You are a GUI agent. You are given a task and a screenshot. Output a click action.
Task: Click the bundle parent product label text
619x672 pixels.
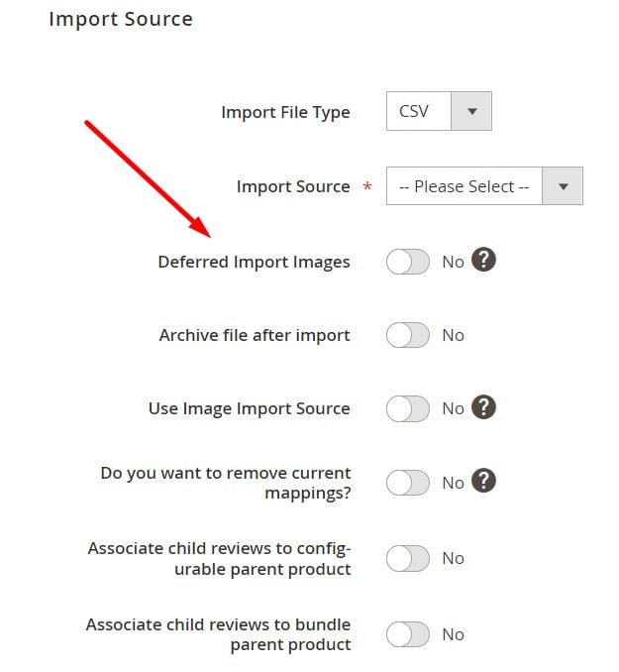(x=218, y=634)
